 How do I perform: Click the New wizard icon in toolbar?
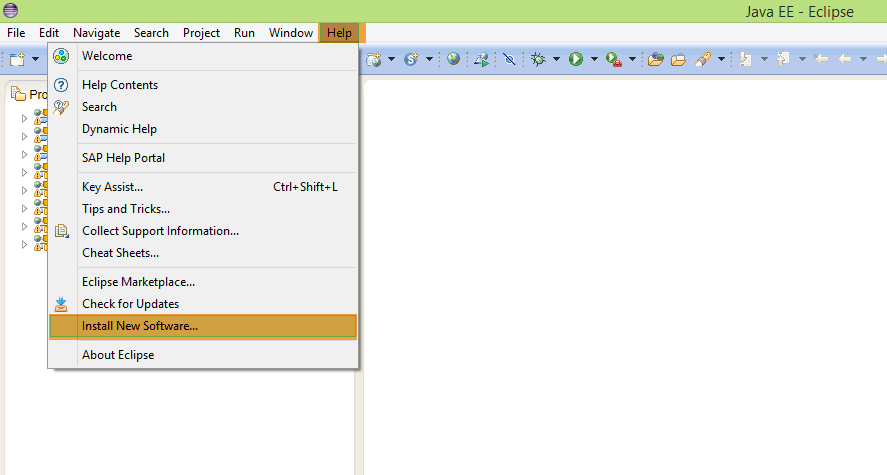pyautogui.click(x=16, y=60)
